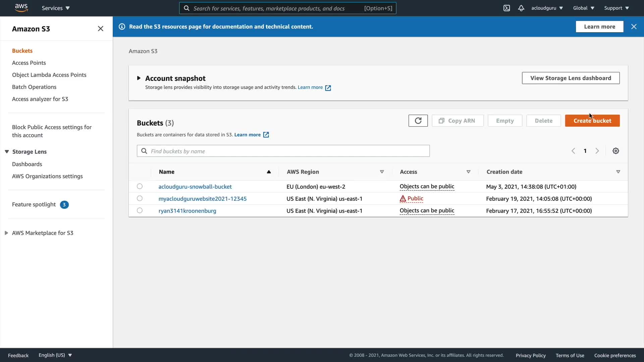Open Access Points in sidebar
Viewport: 644px width, 362px height.
pyautogui.click(x=29, y=63)
